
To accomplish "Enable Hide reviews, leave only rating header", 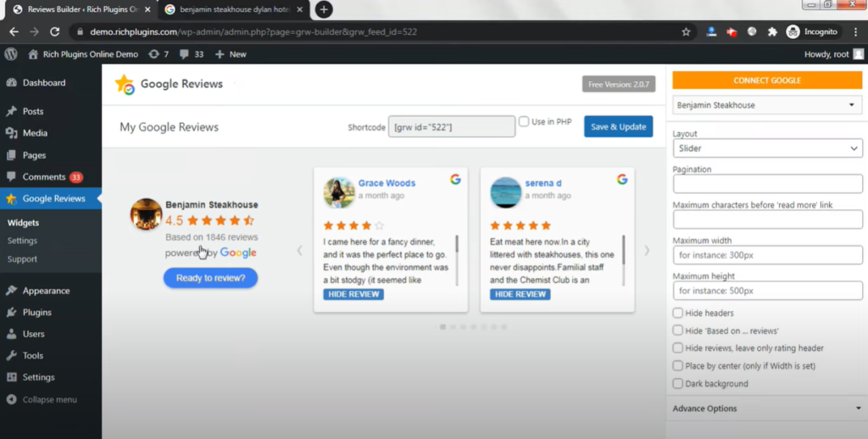I will (677, 348).
